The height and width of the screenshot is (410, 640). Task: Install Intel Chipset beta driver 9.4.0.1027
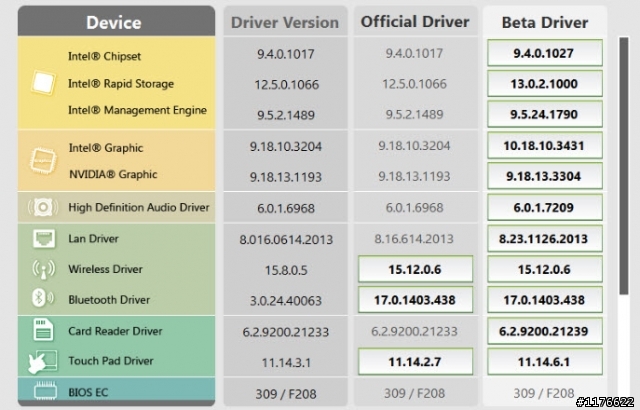click(544, 53)
